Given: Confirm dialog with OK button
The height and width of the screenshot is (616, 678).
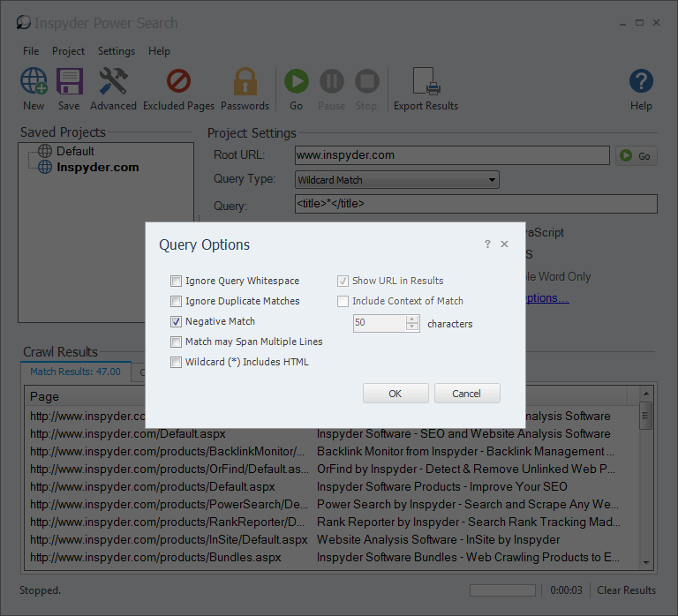Looking at the screenshot, I should click(x=395, y=394).
